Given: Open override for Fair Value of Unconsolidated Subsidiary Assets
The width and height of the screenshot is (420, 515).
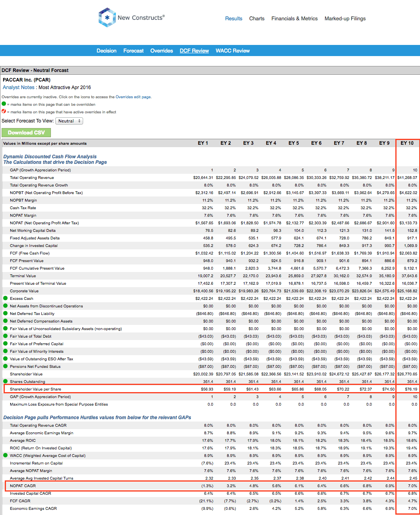Looking at the screenshot, I should [6, 328].
